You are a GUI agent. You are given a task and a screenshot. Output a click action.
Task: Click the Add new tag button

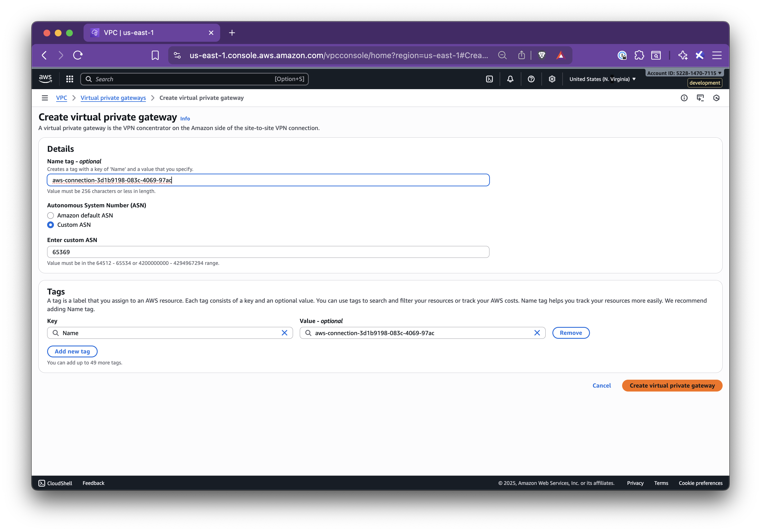click(72, 351)
